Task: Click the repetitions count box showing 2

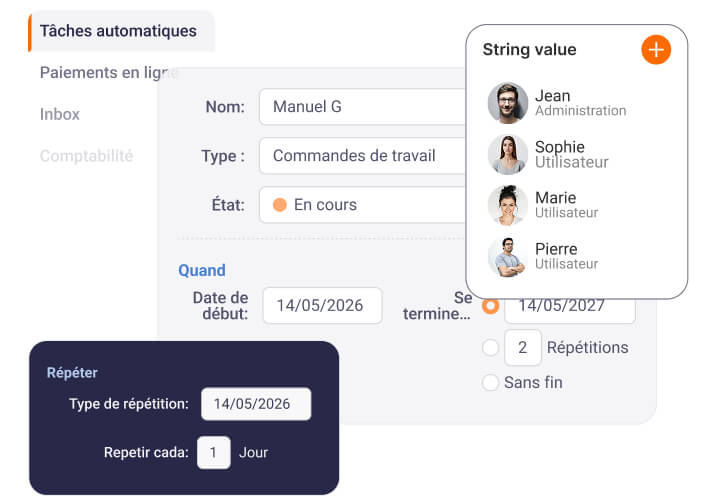Action: [523, 348]
